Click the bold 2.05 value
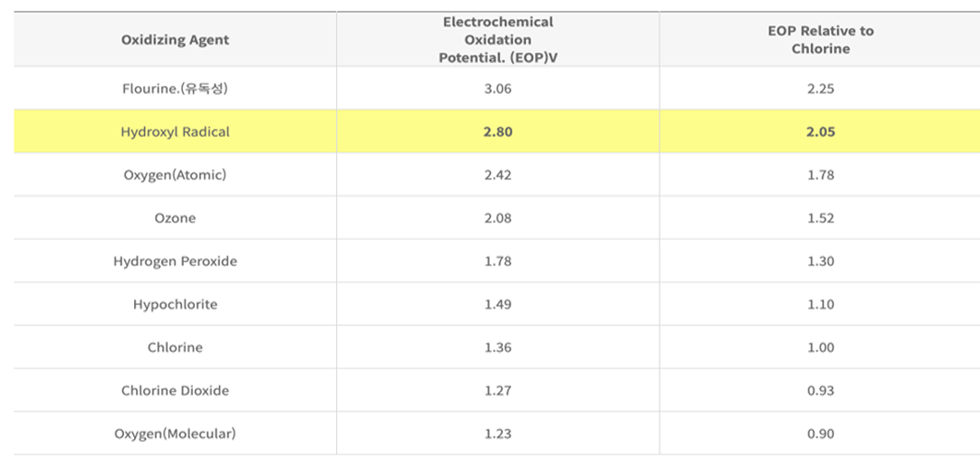The image size is (980, 458). (x=820, y=132)
